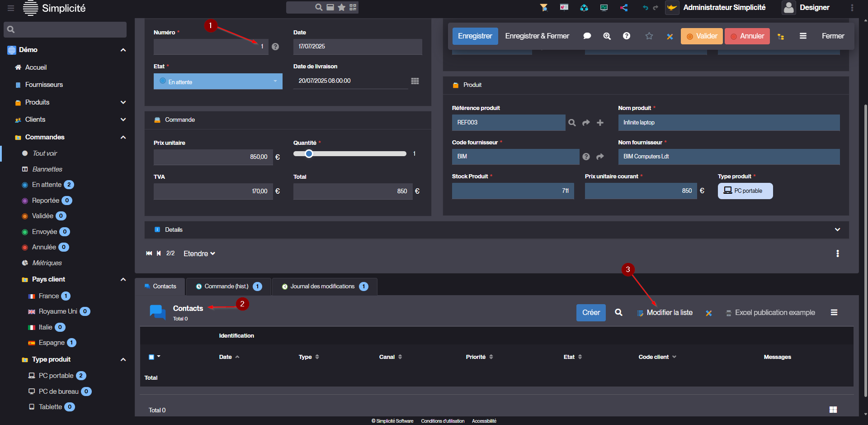Open product reference search magnifier icon
Screen dimensions: 868x425
(572, 123)
